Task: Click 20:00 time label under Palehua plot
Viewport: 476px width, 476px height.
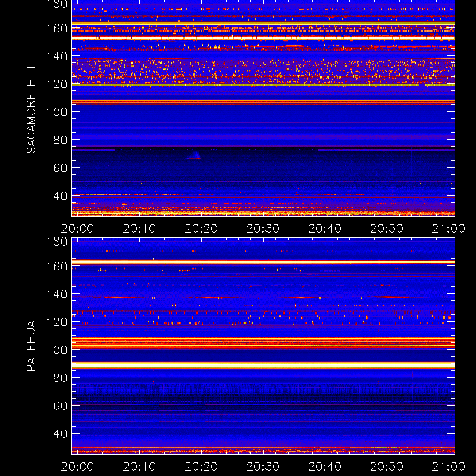Action: (x=77, y=466)
